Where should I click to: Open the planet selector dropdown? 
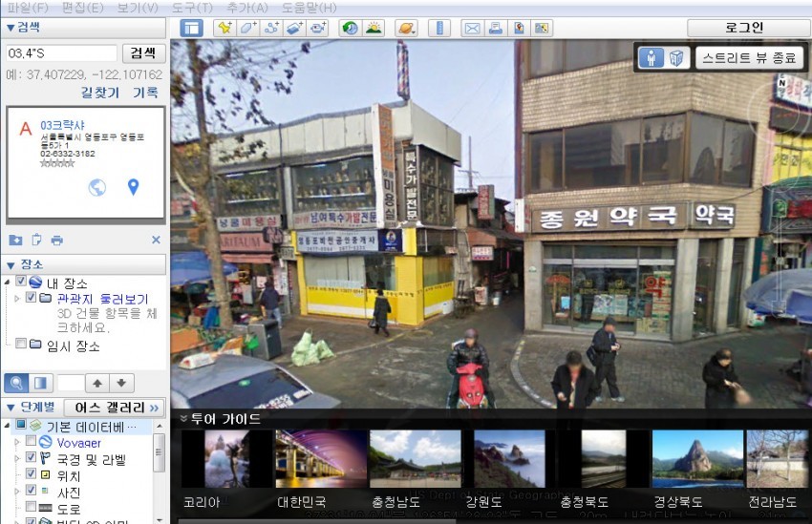407,28
